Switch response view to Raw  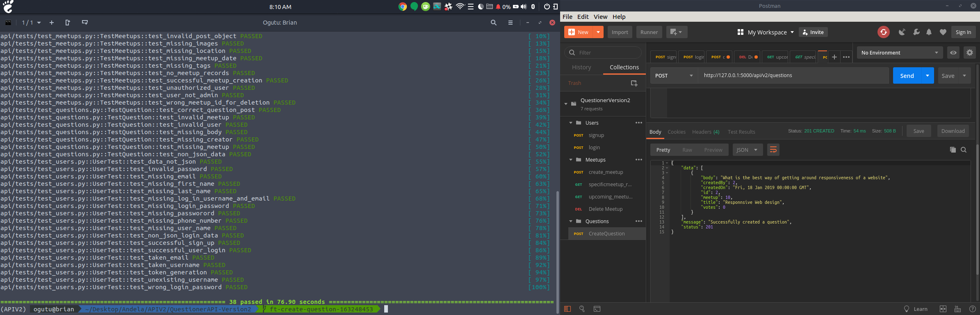[687, 150]
